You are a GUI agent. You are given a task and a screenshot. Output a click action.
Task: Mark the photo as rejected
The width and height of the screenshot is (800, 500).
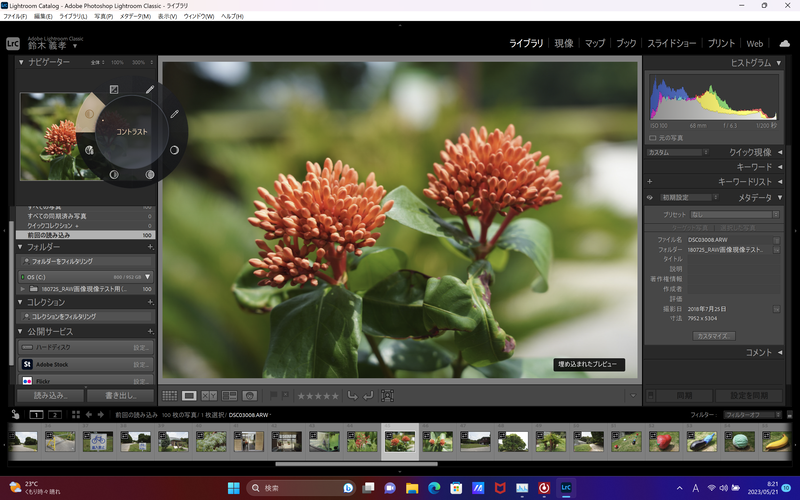coord(285,395)
